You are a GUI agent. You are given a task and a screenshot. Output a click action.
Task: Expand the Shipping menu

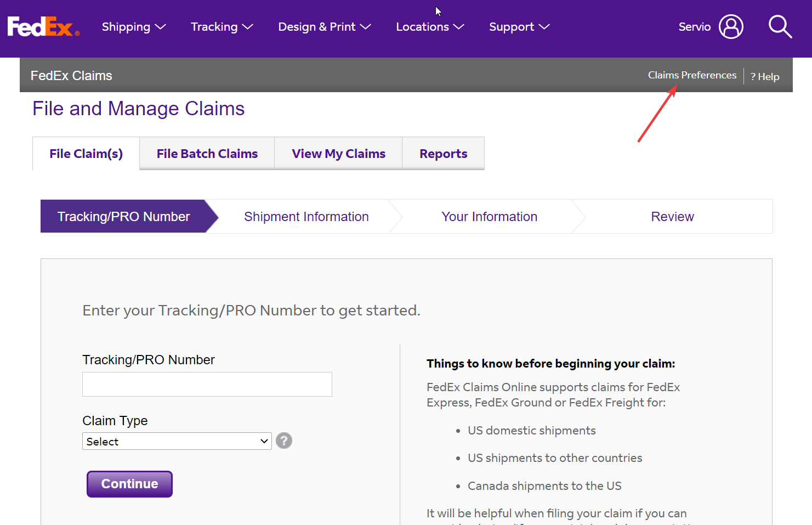click(134, 27)
